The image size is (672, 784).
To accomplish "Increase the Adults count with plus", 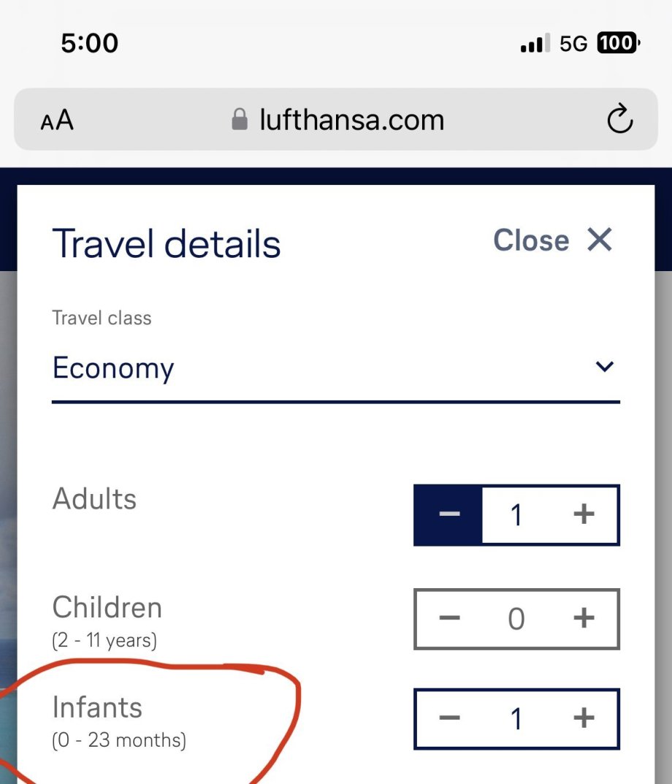I will click(583, 514).
